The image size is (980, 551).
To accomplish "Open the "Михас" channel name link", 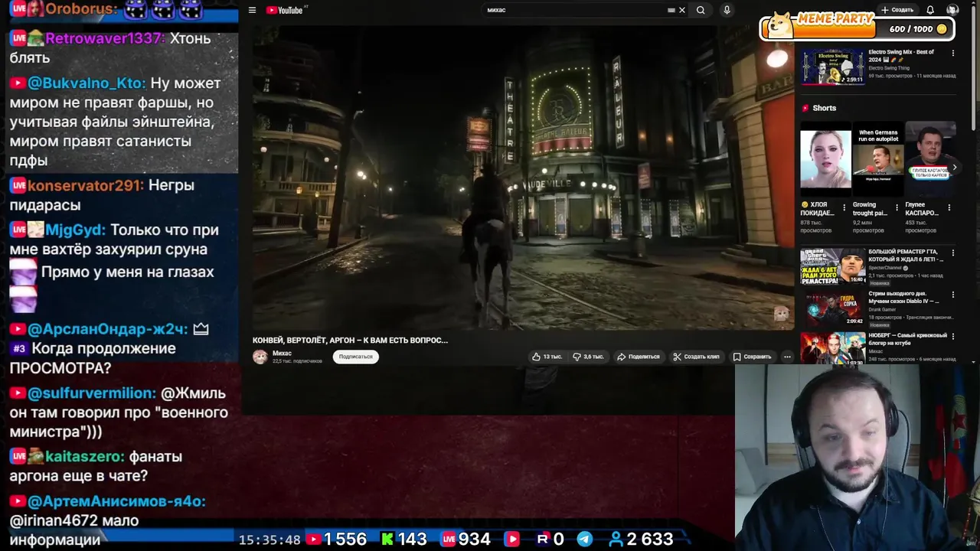I will (282, 354).
